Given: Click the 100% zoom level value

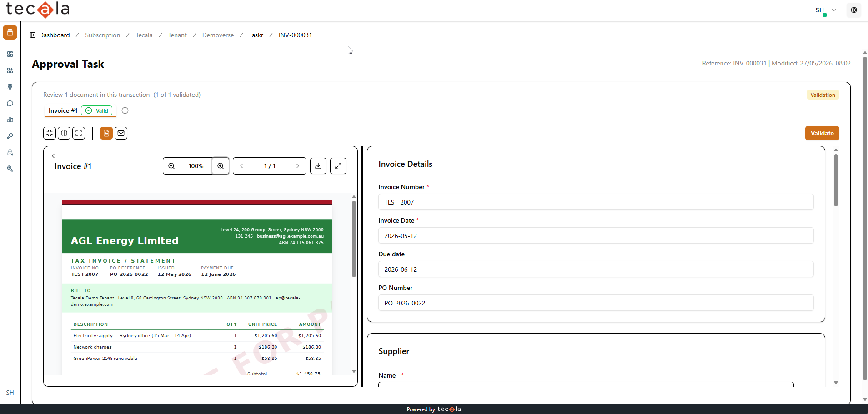Looking at the screenshot, I should click(196, 166).
